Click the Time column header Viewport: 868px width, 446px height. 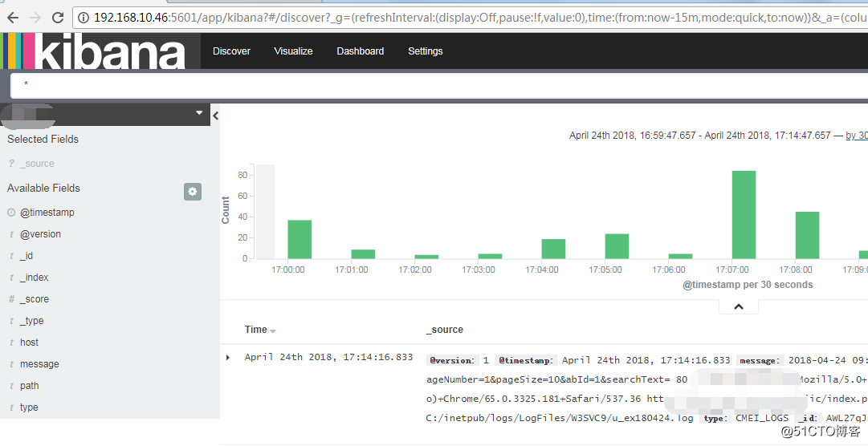coord(256,329)
